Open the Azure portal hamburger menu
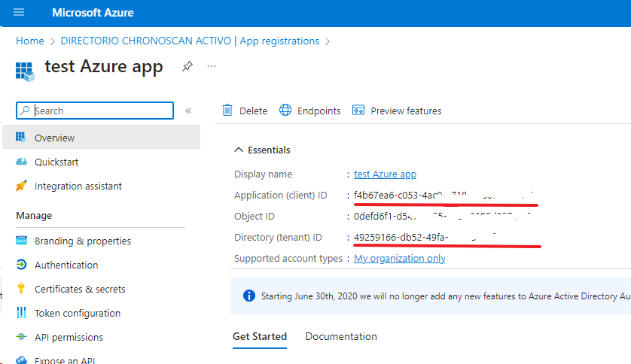The image size is (631, 364). 19,13
